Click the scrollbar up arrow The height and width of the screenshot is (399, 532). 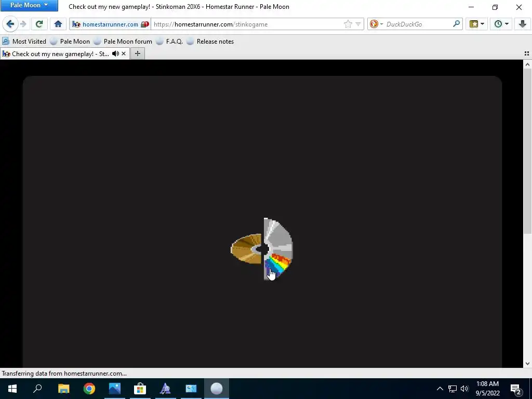[x=527, y=64]
